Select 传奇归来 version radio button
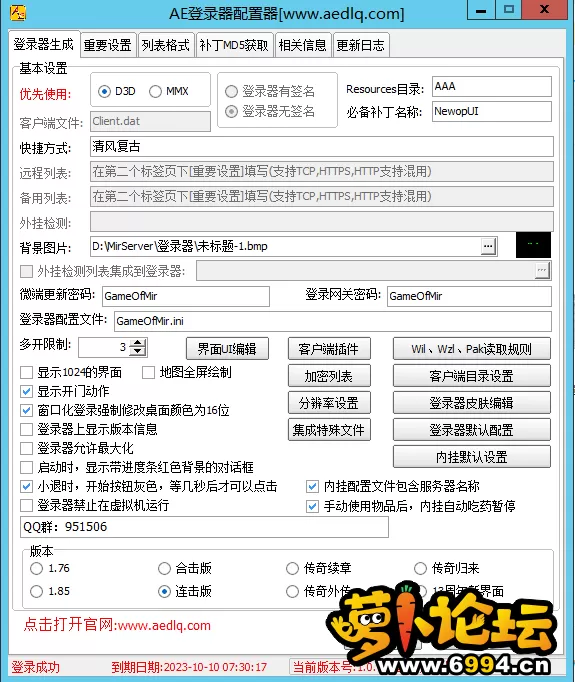The width and height of the screenshot is (575, 682). coord(420,568)
